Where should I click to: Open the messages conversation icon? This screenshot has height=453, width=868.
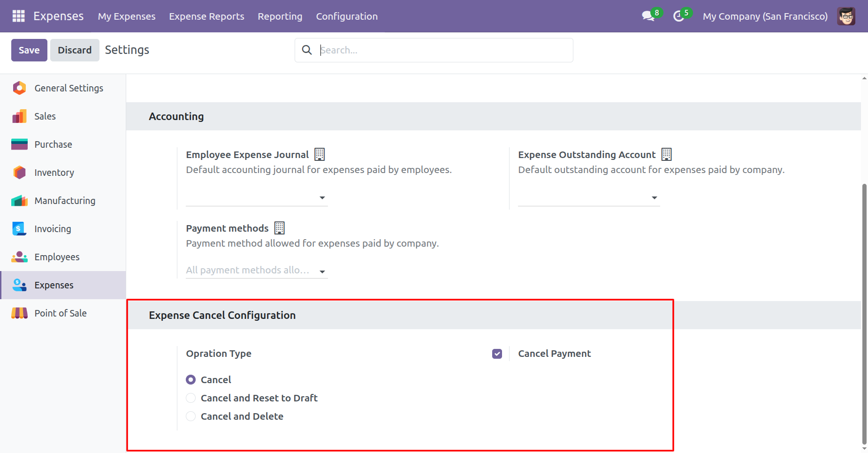pos(648,16)
